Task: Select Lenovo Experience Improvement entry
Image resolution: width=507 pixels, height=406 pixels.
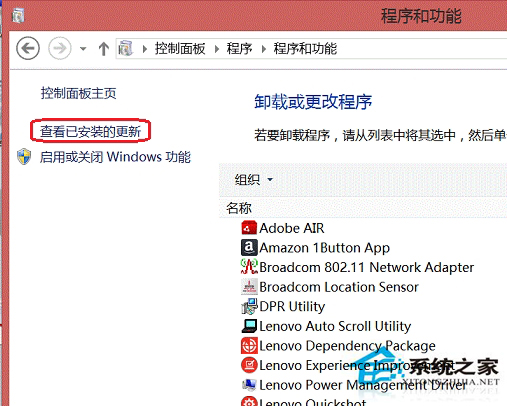Action: (356, 365)
